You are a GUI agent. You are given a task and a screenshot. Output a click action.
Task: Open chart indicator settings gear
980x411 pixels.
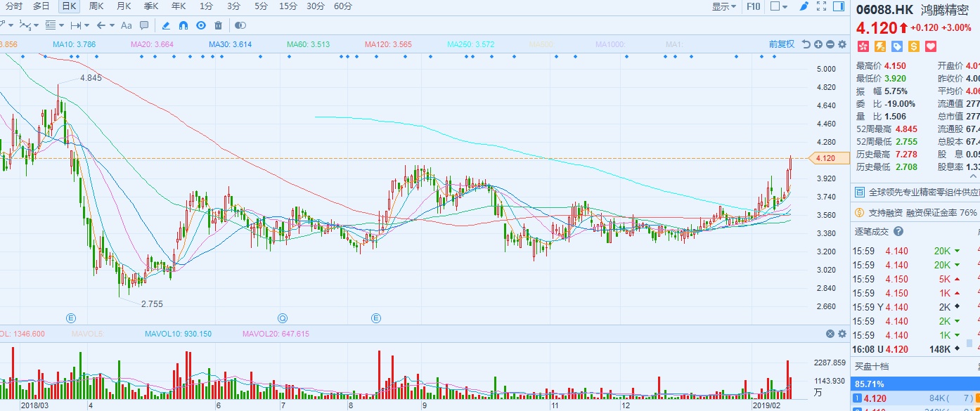pos(842,44)
